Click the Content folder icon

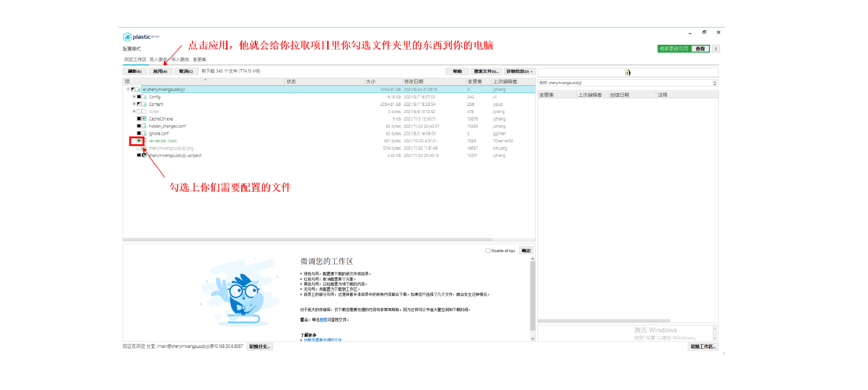[x=144, y=104]
